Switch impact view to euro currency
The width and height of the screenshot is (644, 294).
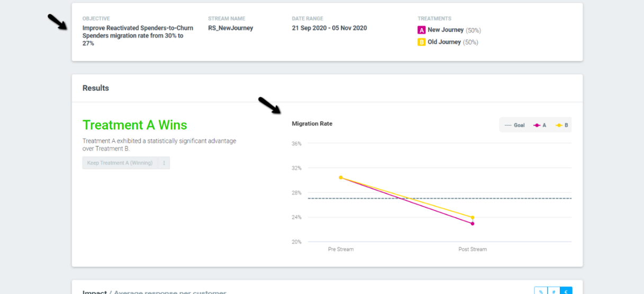(566, 291)
